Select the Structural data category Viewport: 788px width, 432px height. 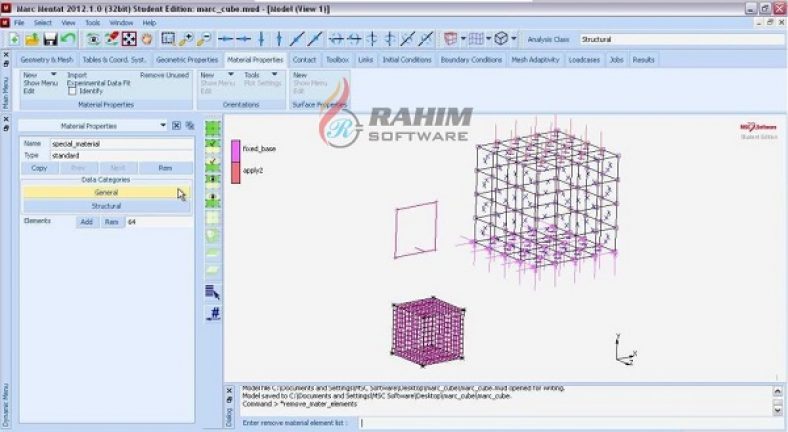106,206
